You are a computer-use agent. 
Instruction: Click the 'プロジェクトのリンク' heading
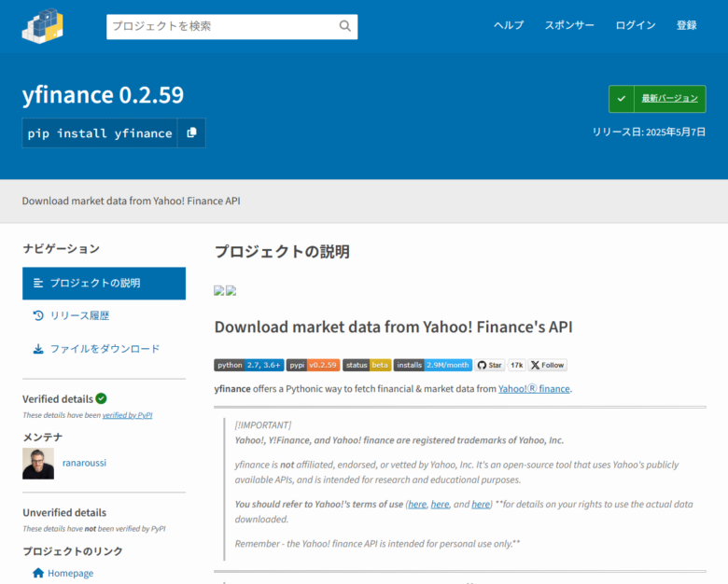click(x=73, y=551)
